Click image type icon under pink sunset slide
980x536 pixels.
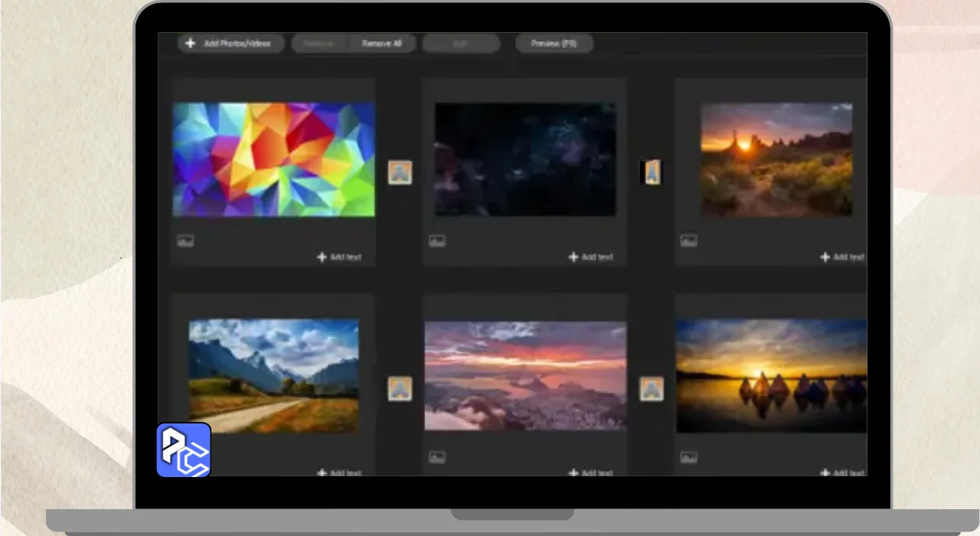click(437, 458)
